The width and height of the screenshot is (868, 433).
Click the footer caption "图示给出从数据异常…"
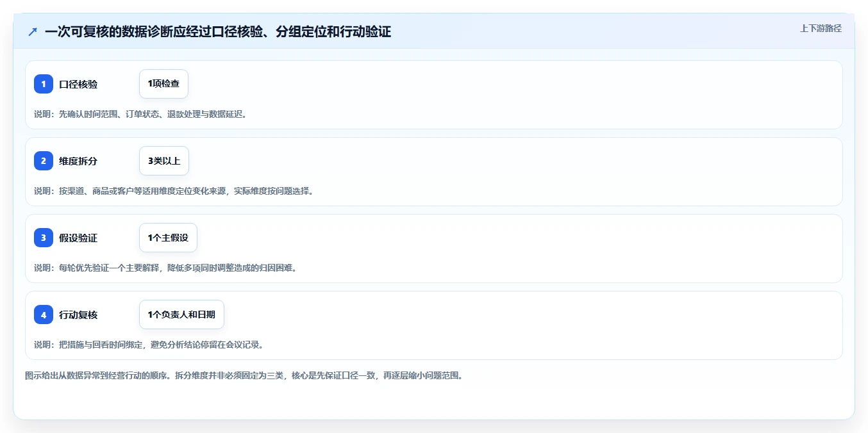(x=244, y=375)
